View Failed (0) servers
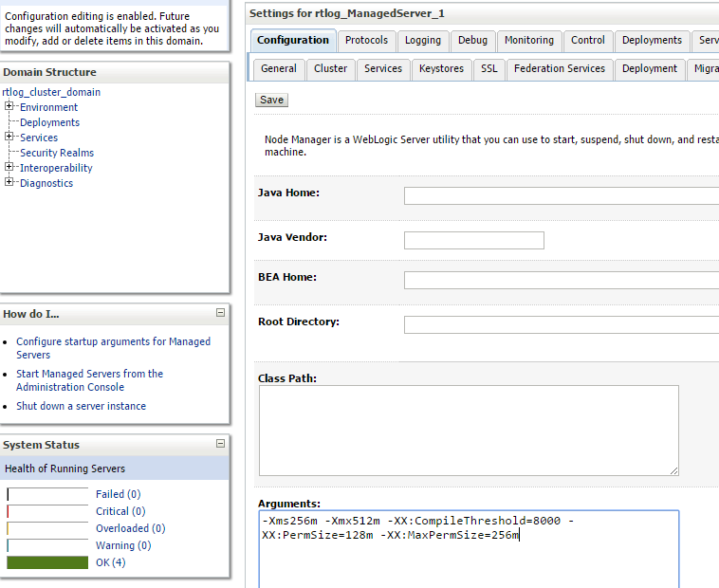 click(x=119, y=494)
